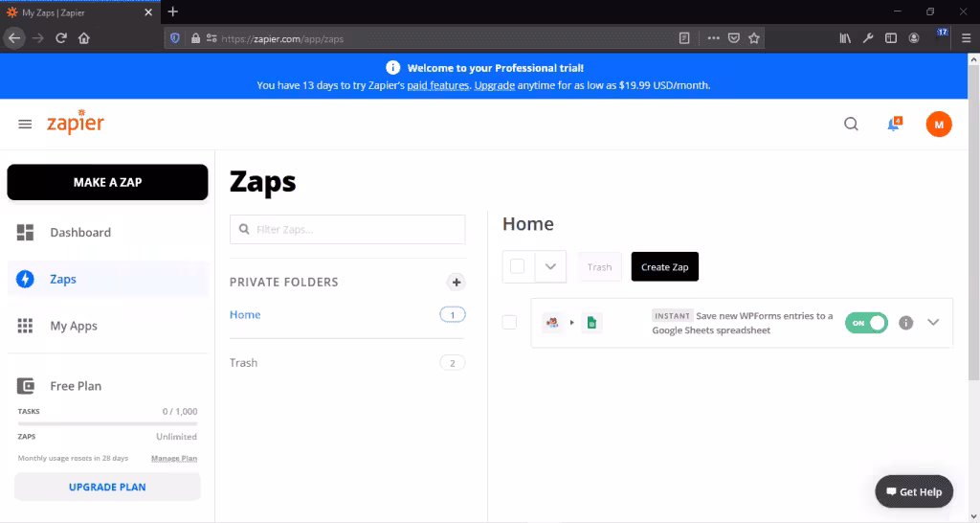Screen dimensions: 980x523
Task: Open the Save new WPForms entries Zap title
Action: click(x=743, y=323)
